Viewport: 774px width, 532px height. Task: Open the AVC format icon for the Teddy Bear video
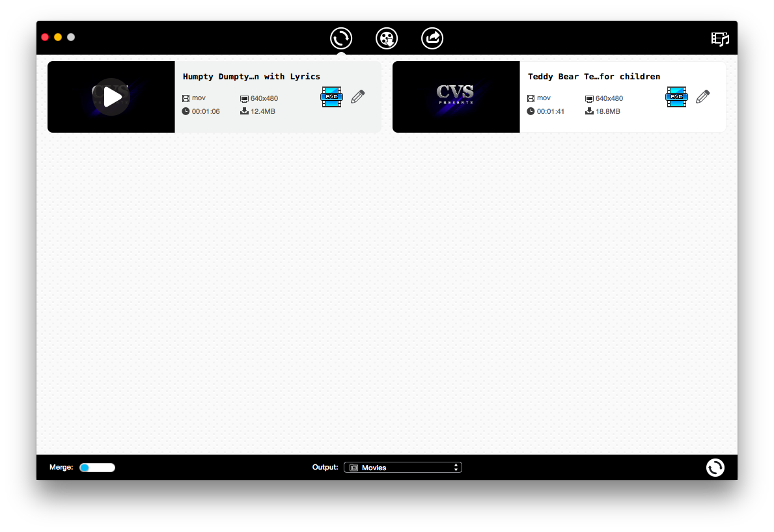(676, 97)
